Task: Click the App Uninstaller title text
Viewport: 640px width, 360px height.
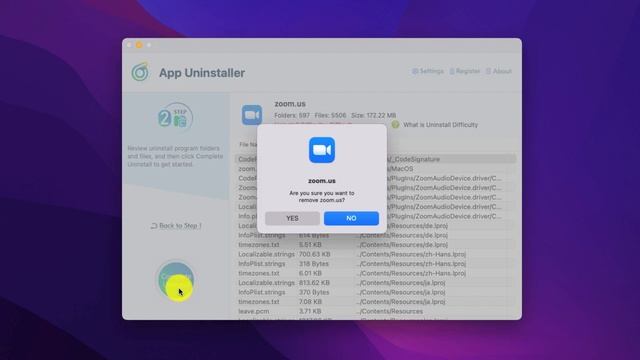Action: point(202,73)
